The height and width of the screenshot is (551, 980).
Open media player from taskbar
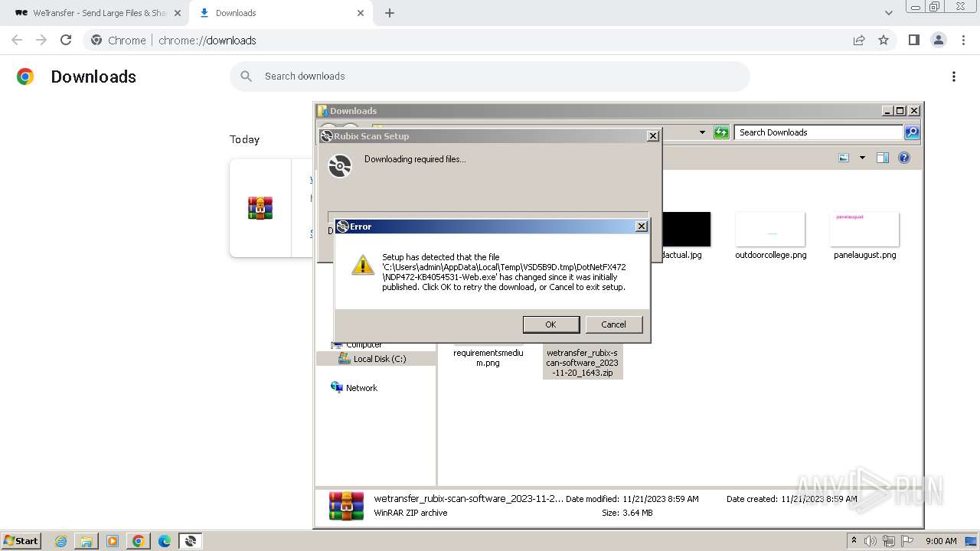113,541
